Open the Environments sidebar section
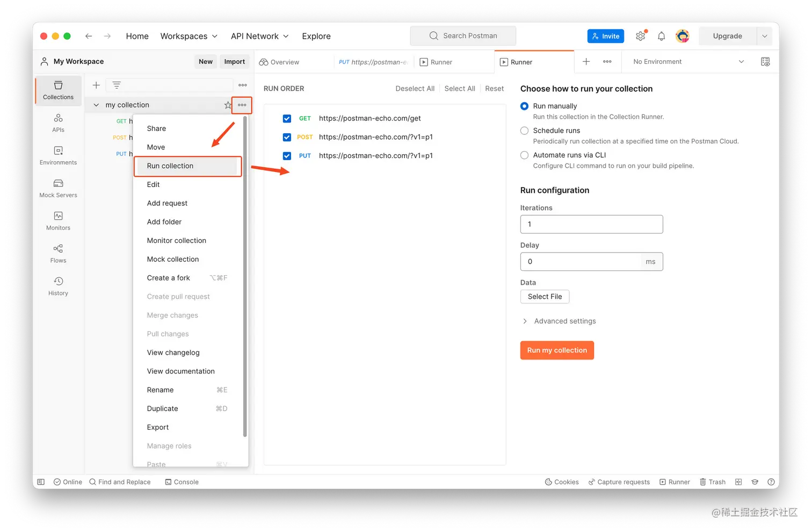The width and height of the screenshot is (812, 532). click(58, 156)
